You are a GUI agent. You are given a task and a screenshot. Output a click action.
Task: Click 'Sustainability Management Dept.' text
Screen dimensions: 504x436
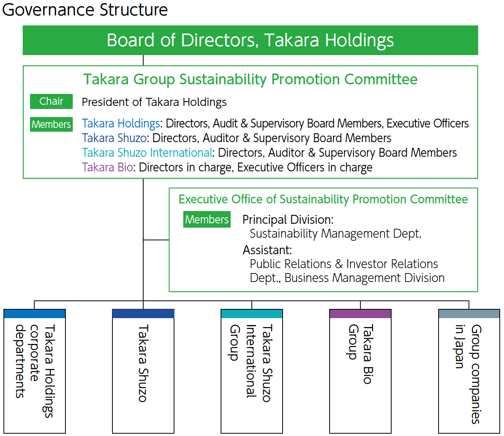336,234
